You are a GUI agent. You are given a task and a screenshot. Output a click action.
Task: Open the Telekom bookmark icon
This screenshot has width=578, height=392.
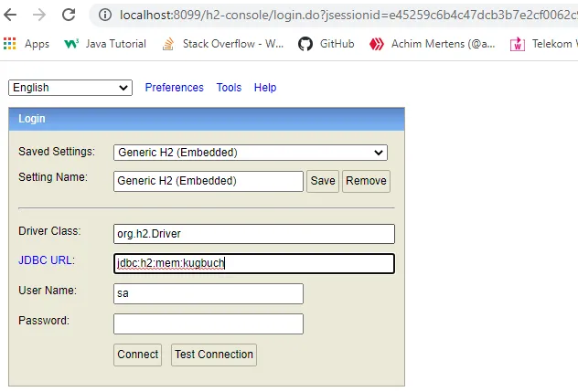518,44
